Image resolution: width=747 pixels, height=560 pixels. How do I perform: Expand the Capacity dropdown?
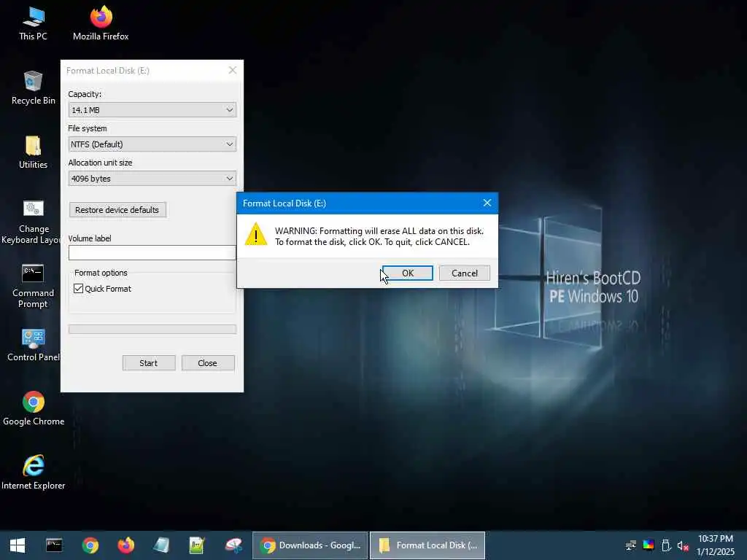click(x=152, y=110)
